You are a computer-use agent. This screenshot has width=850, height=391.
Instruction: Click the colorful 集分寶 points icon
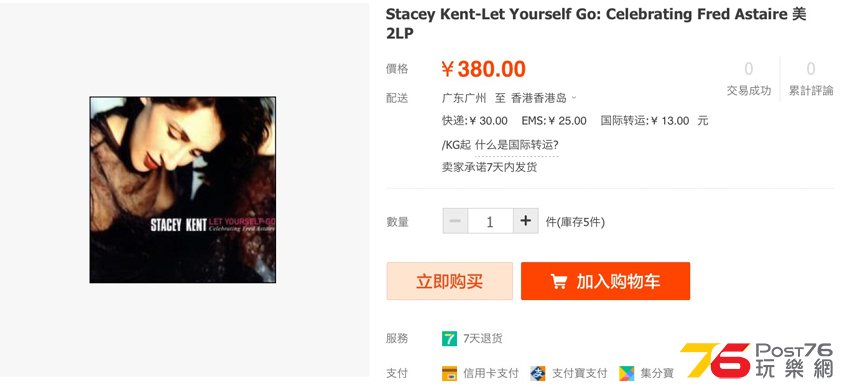point(627,374)
